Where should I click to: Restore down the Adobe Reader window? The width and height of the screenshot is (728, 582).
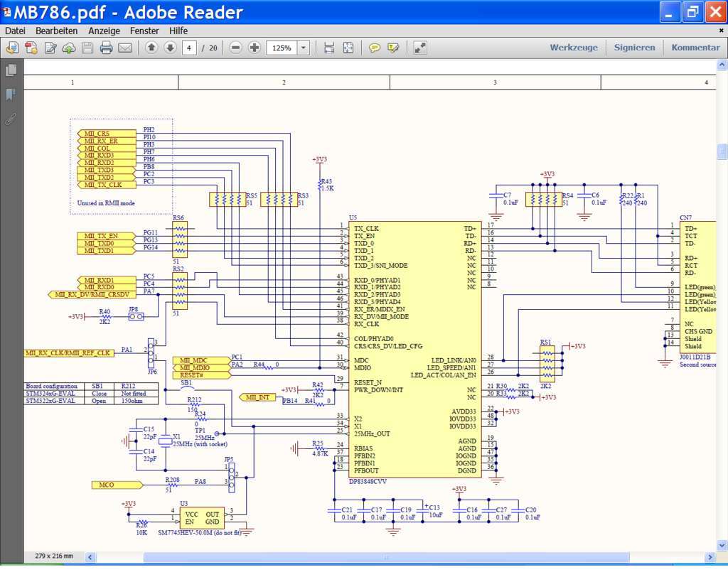(x=692, y=13)
